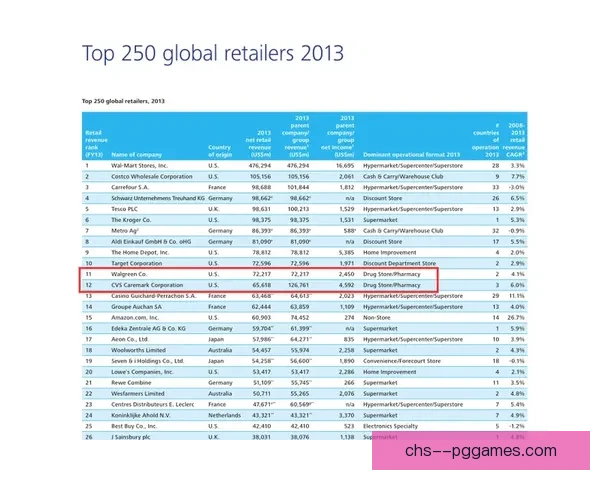Select the 'Metro Ag' company cell

[x=125, y=231]
